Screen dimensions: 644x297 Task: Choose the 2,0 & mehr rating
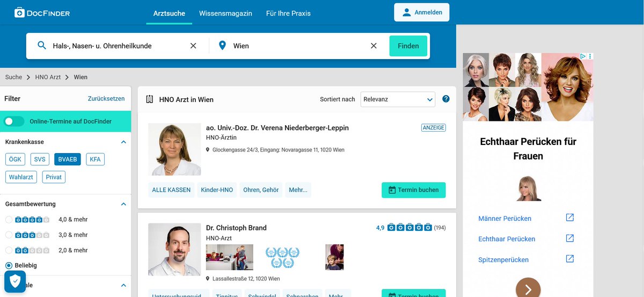click(x=9, y=250)
